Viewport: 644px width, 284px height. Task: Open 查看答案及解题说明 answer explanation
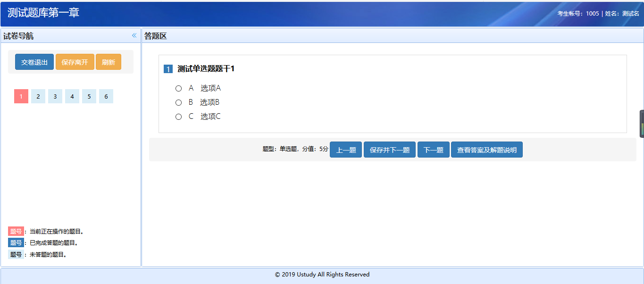tap(486, 150)
